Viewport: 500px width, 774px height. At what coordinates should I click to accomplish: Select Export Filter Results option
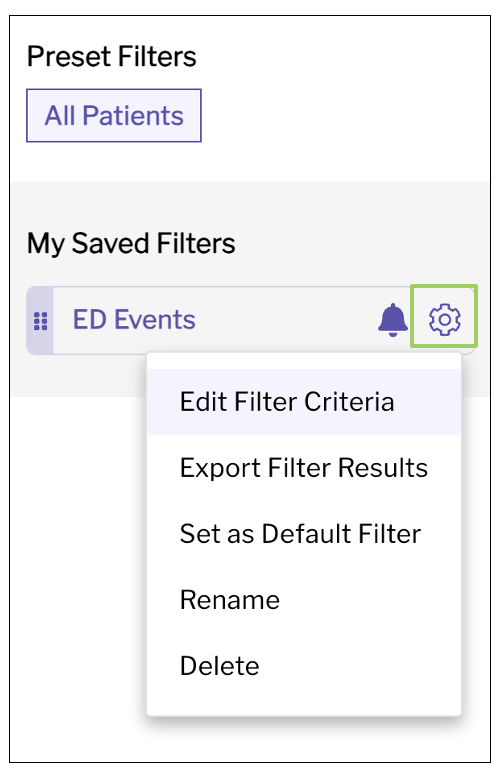click(x=304, y=468)
